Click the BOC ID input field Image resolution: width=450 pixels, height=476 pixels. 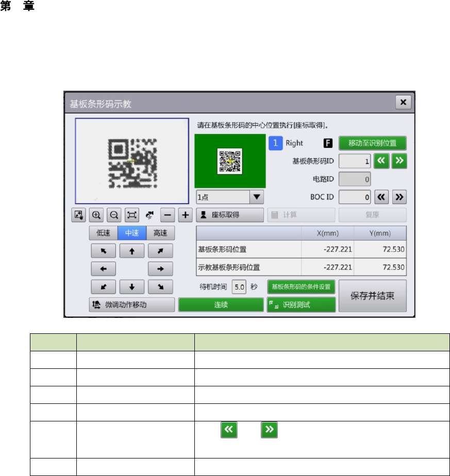(355, 197)
